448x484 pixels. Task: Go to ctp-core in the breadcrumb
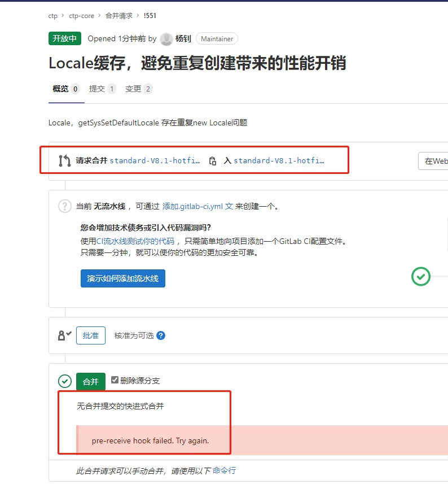(x=81, y=16)
